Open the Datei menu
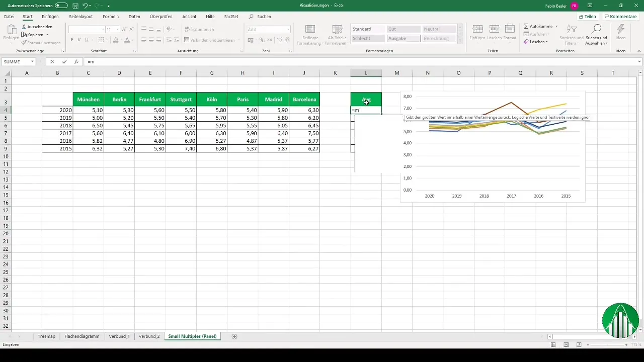Image resolution: width=644 pixels, height=362 pixels. (9, 17)
